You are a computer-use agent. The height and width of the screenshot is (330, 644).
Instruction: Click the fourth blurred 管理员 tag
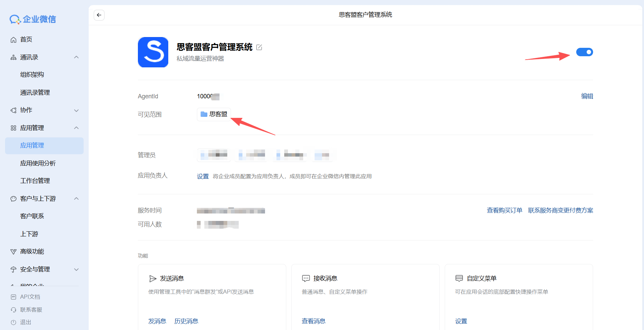323,155
